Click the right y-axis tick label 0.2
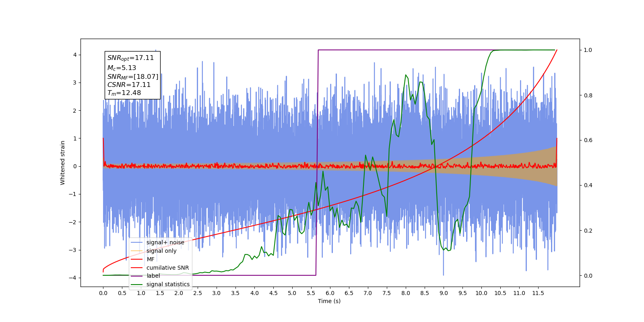This screenshot has width=644, height=322. point(588,231)
